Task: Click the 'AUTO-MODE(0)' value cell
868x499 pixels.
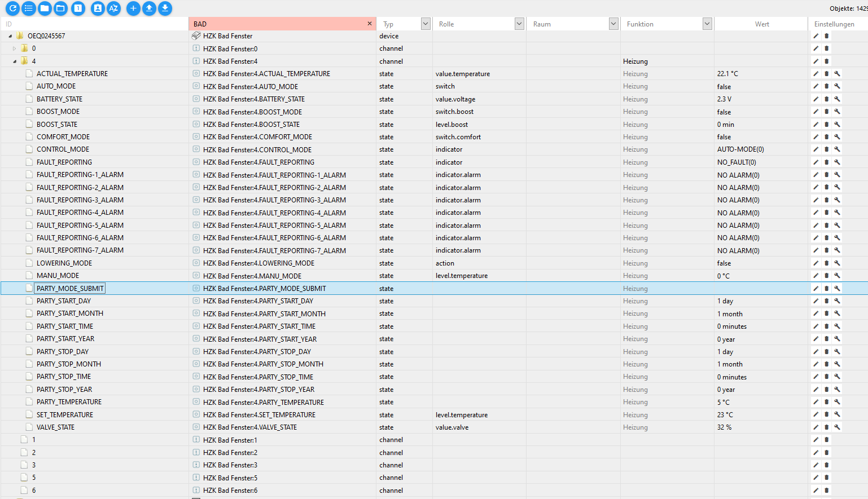Action: coord(740,149)
